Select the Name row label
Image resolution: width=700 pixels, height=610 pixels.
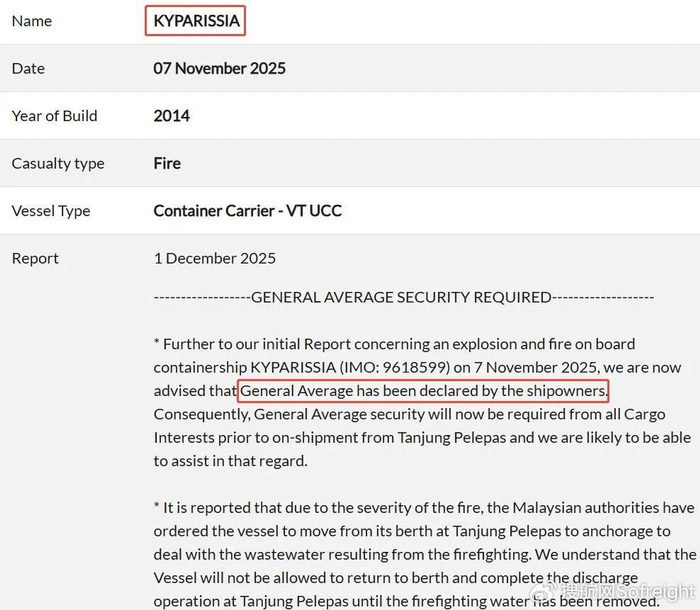(31, 20)
